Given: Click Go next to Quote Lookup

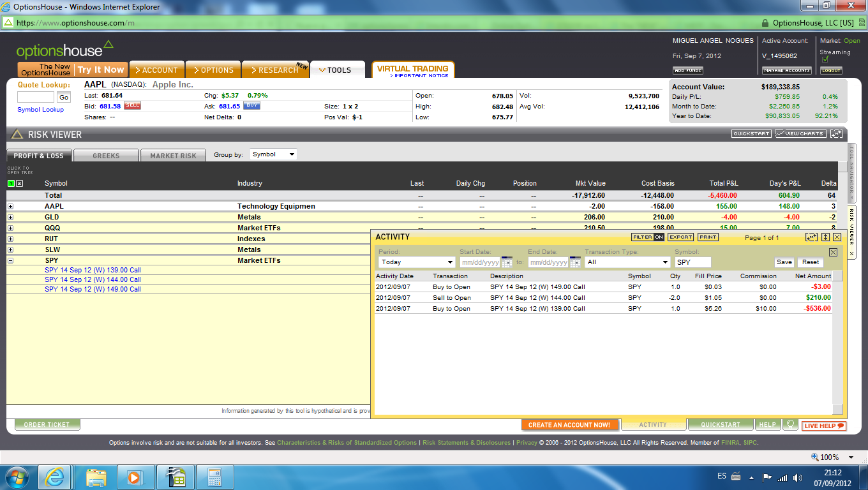Looking at the screenshot, I should pos(63,97).
